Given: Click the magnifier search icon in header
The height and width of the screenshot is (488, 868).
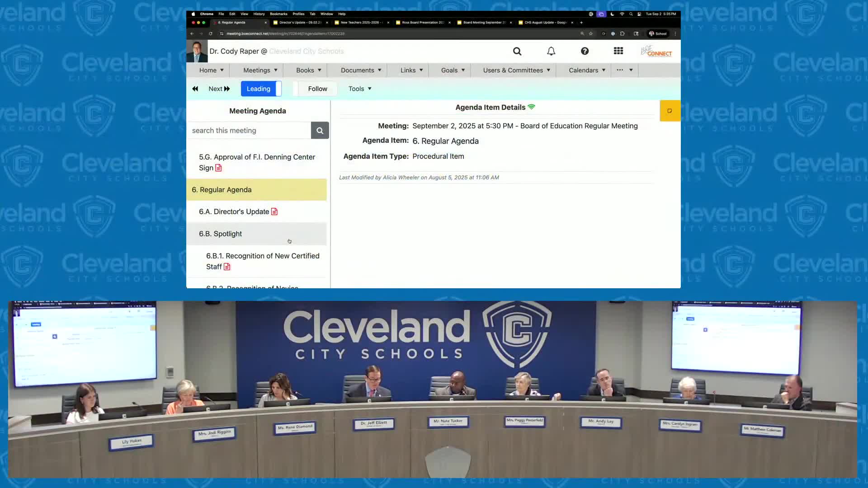Looking at the screenshot, I should 517,52.
